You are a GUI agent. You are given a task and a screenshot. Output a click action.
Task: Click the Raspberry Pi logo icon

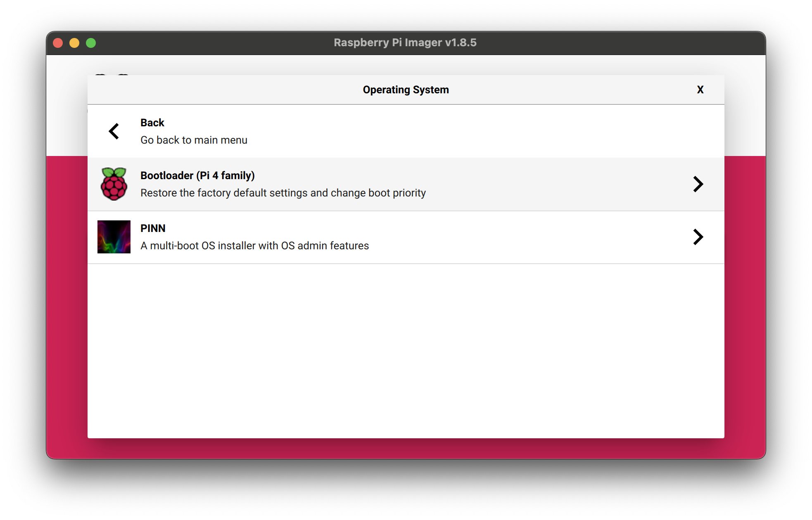pos(114,184)
